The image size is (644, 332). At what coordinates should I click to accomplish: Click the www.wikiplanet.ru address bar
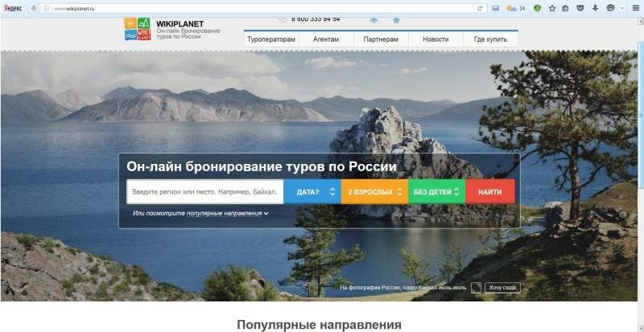[x=263, y=8]
